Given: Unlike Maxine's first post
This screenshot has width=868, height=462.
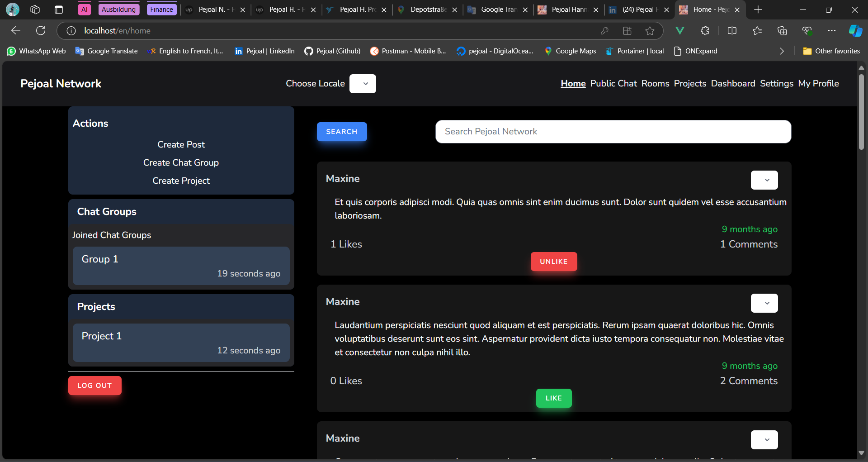Looking at the screenshot, I should pos(553,262).
